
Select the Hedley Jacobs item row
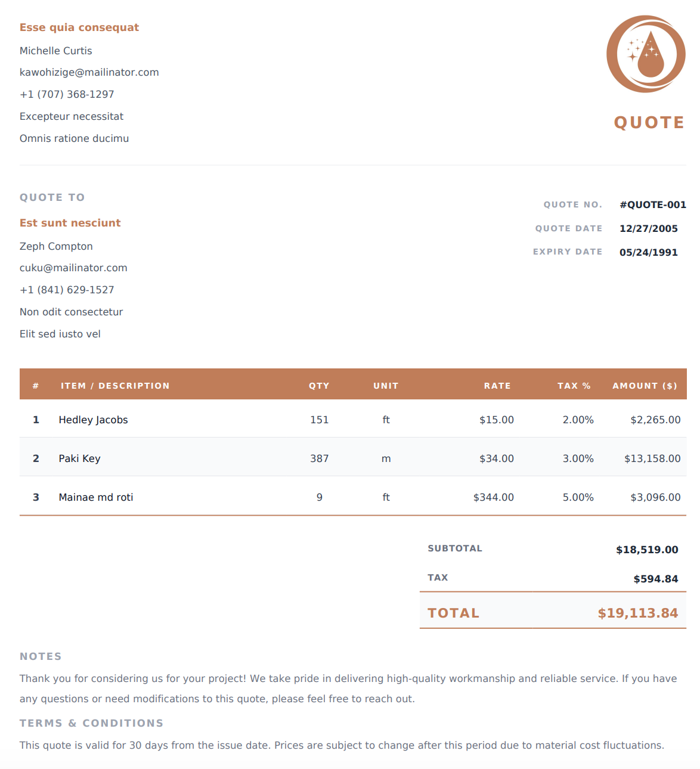(353, 419)
